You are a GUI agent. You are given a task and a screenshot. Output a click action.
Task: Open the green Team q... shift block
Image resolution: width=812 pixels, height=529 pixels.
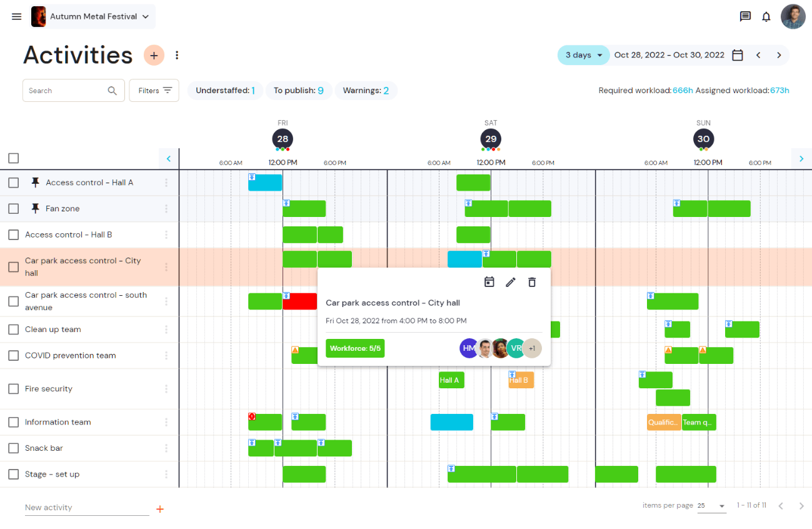699,422
